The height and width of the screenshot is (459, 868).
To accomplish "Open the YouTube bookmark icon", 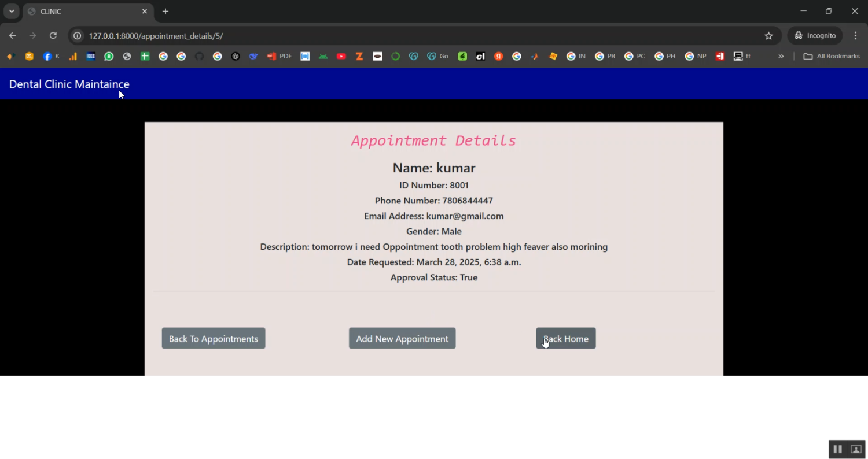I will (341, 56).
